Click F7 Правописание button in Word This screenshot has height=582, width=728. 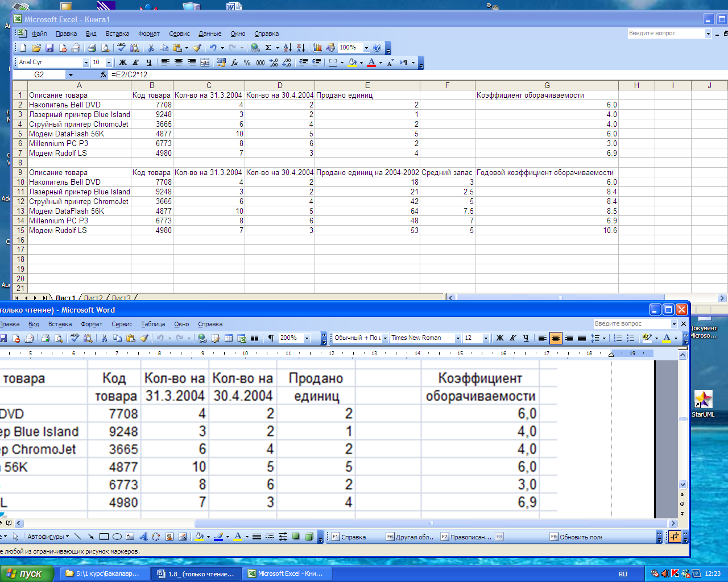coord(466,537)
